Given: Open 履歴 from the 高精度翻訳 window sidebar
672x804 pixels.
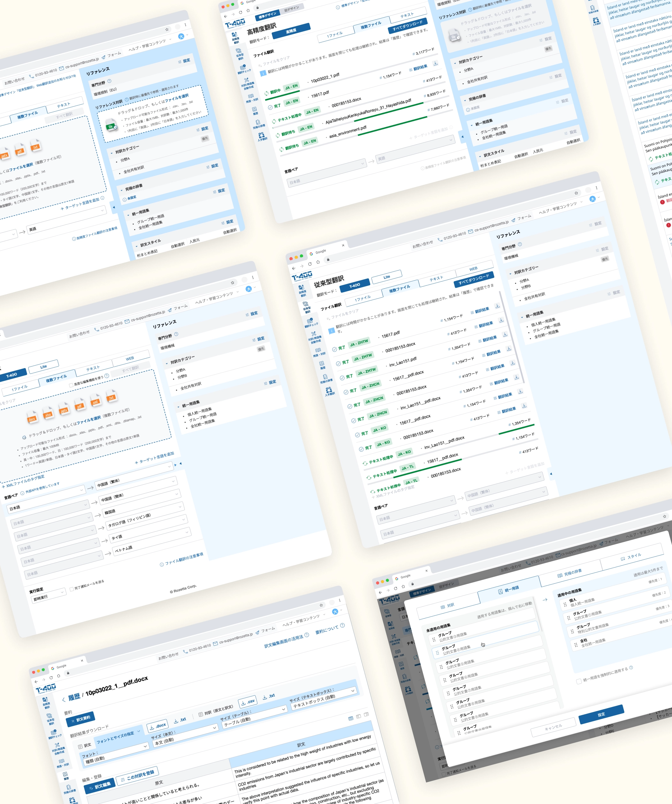Looking at the screenshot, I should tap(255, 111).
